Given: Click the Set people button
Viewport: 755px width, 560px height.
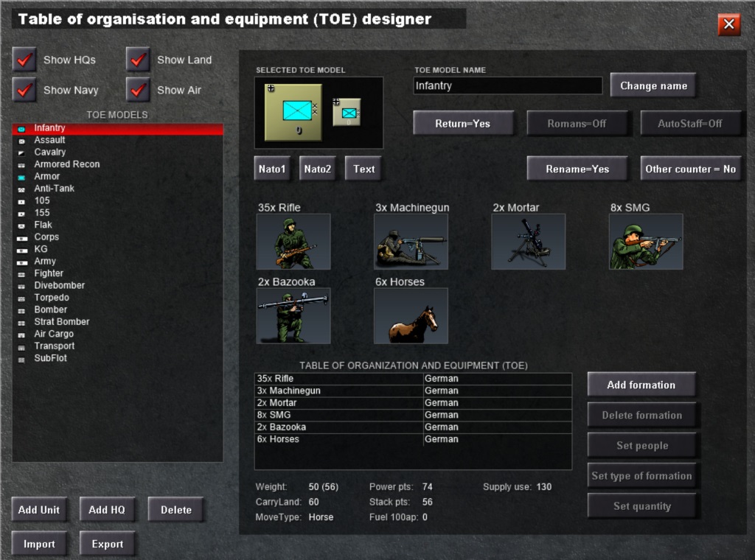Looking at the screenshot, I should pyautogui.click(x=641, y=446).
